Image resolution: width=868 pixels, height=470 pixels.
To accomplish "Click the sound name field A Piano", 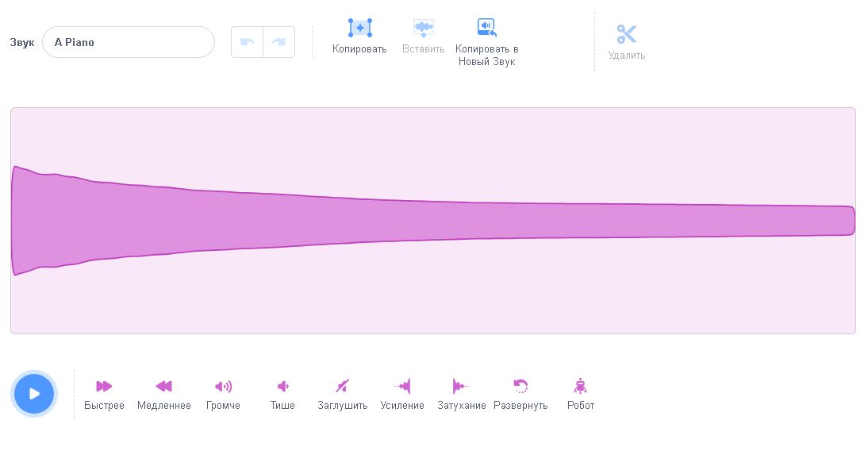I will (129, 42).
